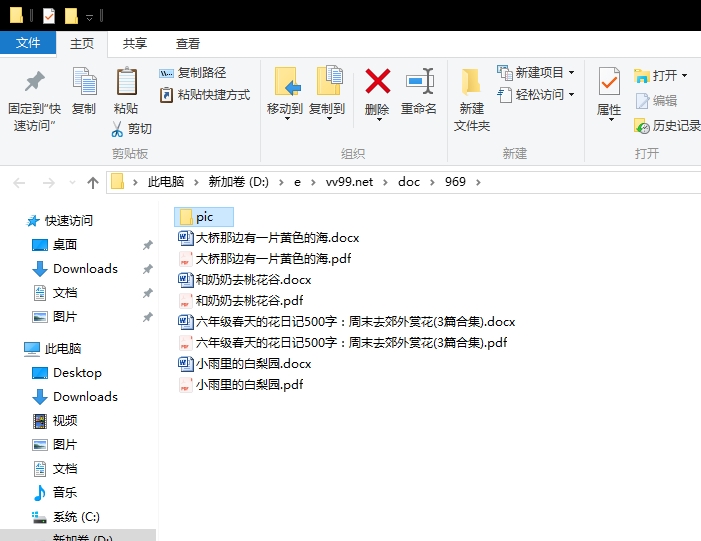Expand the Delete (删除) dropdown arrow

(x=379, y=119)
